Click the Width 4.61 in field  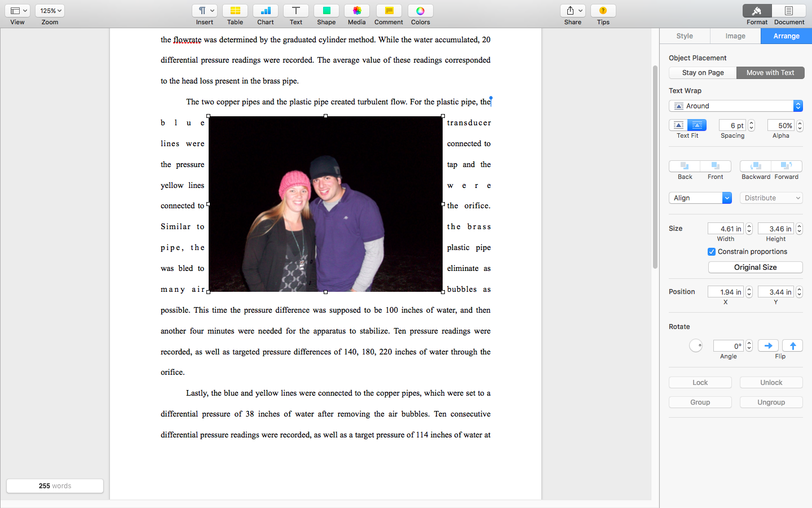pyautogui.click(x=726, y=229)
